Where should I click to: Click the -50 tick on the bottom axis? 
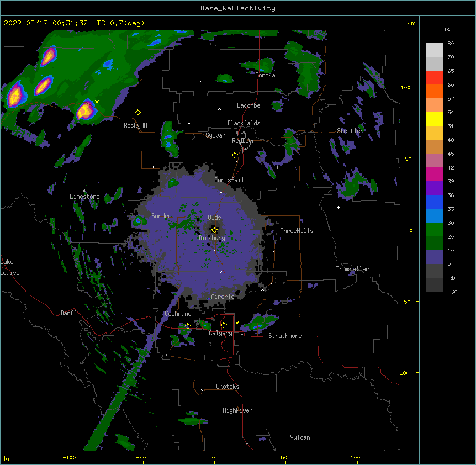point(141,457)
